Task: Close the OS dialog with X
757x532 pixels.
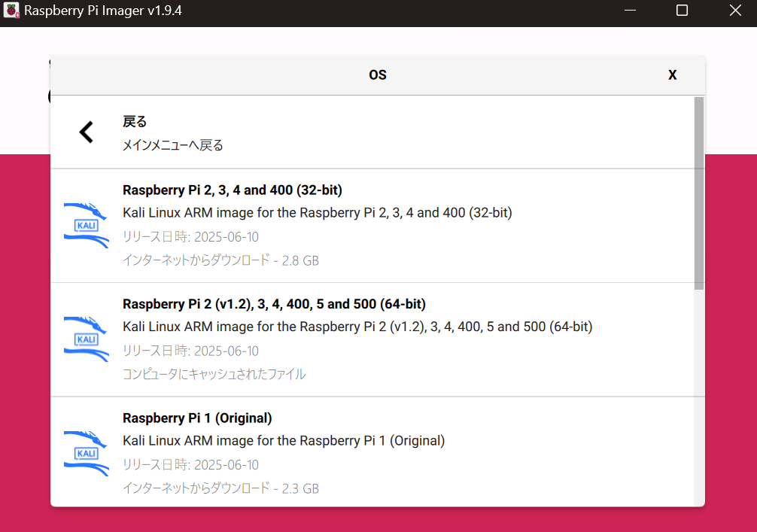Action: (673, 74)
